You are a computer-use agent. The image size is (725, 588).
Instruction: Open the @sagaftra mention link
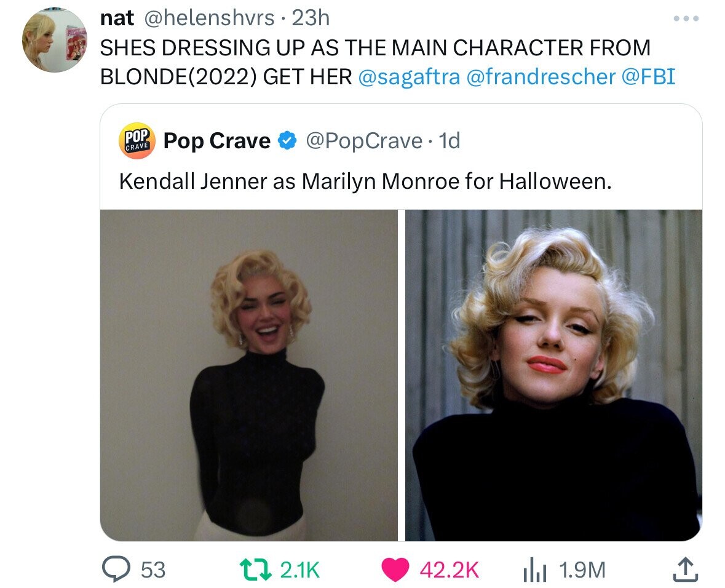click(409, 77)
